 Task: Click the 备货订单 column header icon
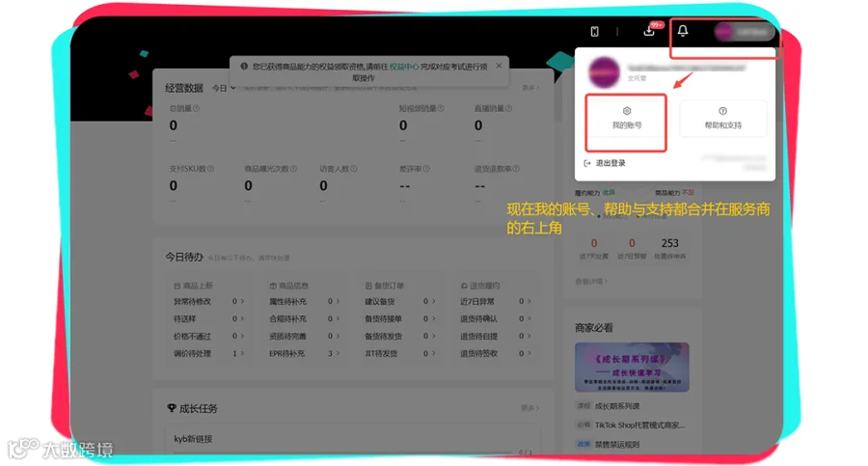pos(368,286)
